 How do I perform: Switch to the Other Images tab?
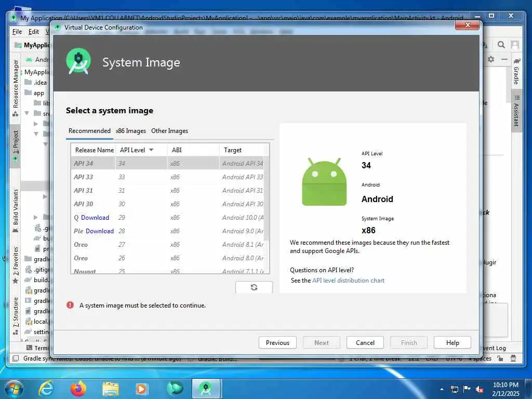pyautogui.click(x=170, y=131)
